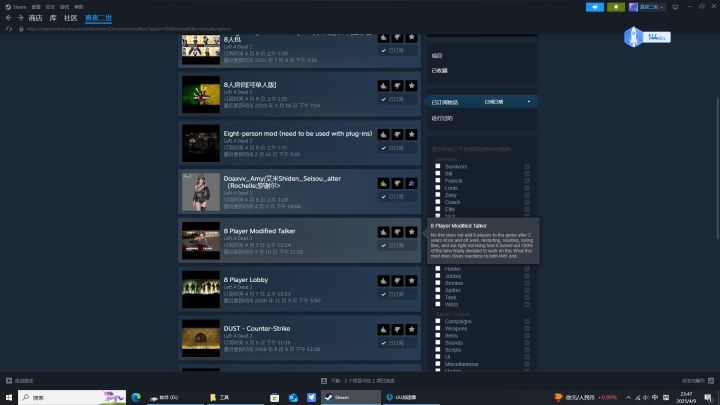Image resolution: width=720 pixels, height=405 pixels.
Task: Click 已订阅 button on Eight-person mod
Action: coord(398,148)
